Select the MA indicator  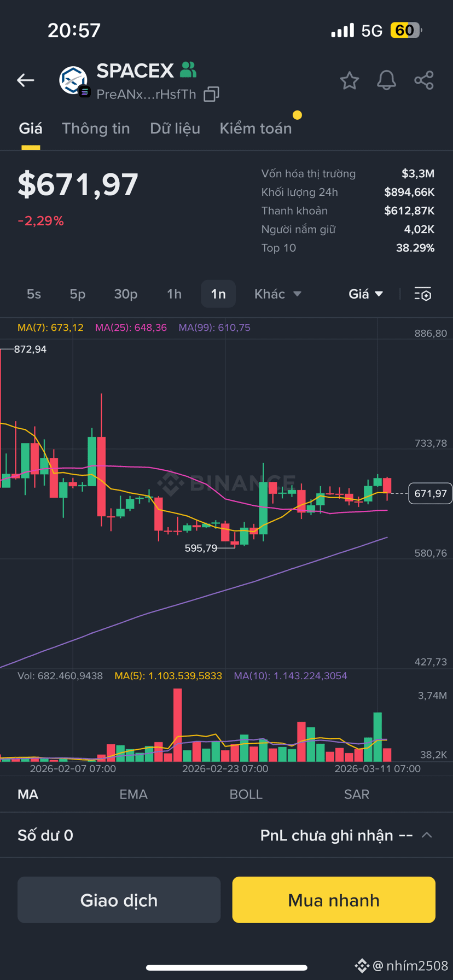coord(28,795)
